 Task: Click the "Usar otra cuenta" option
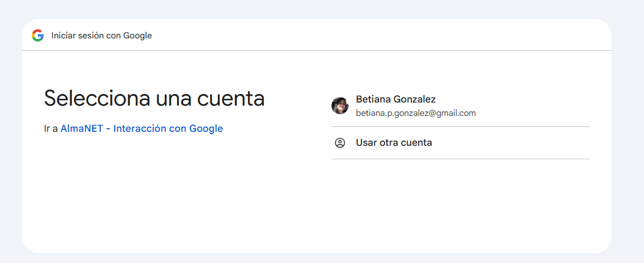click(x=394, y=143)
